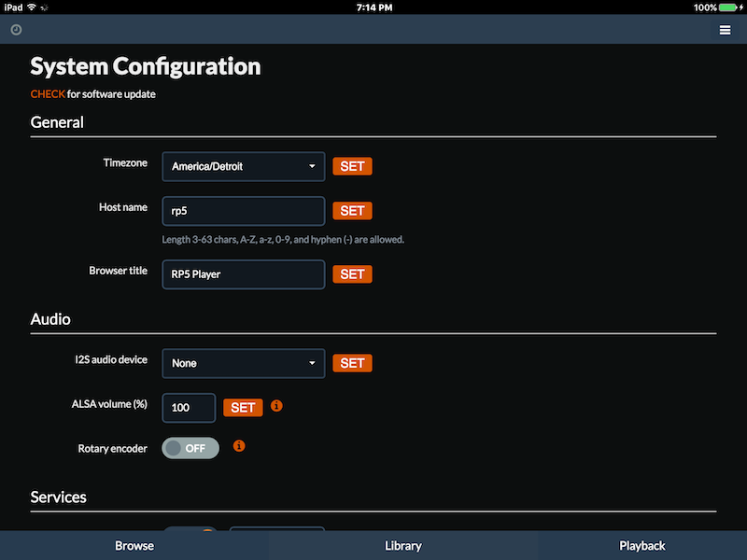The height and width of the screenshot is (560, 747).
Task: Switch to the Browse tab
Action: 134,546
